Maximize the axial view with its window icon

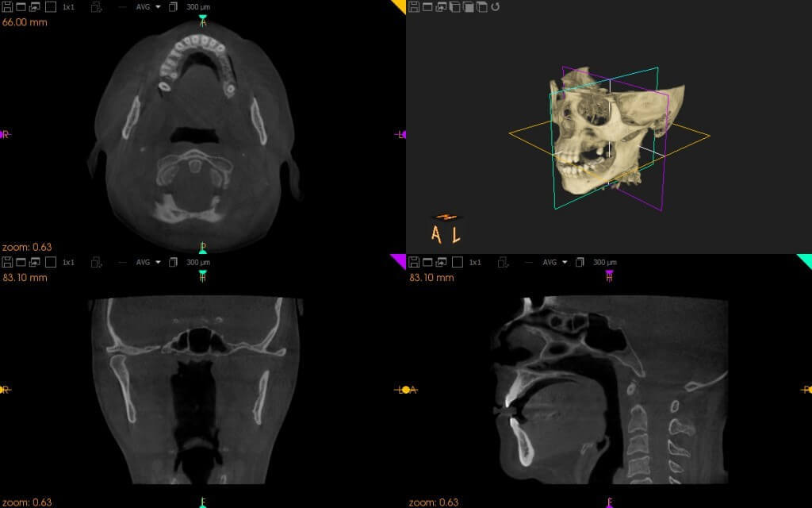pos(20,7)
